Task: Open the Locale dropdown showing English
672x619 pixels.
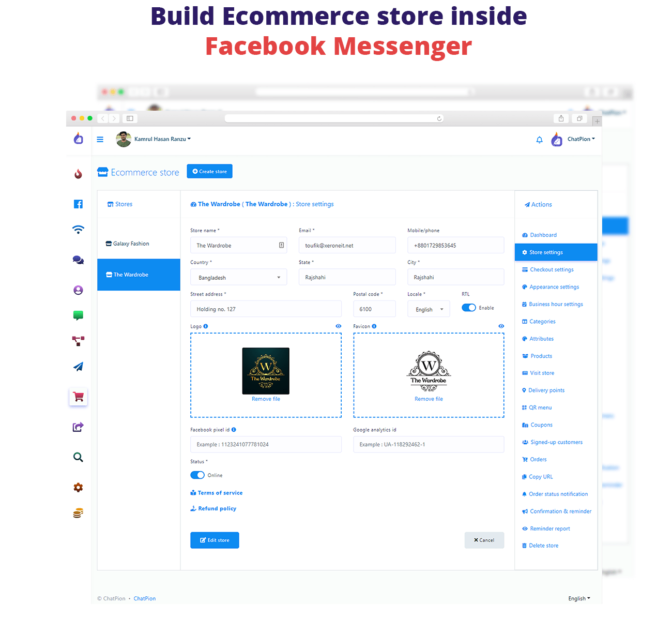Action: click(x=429, y=309)
